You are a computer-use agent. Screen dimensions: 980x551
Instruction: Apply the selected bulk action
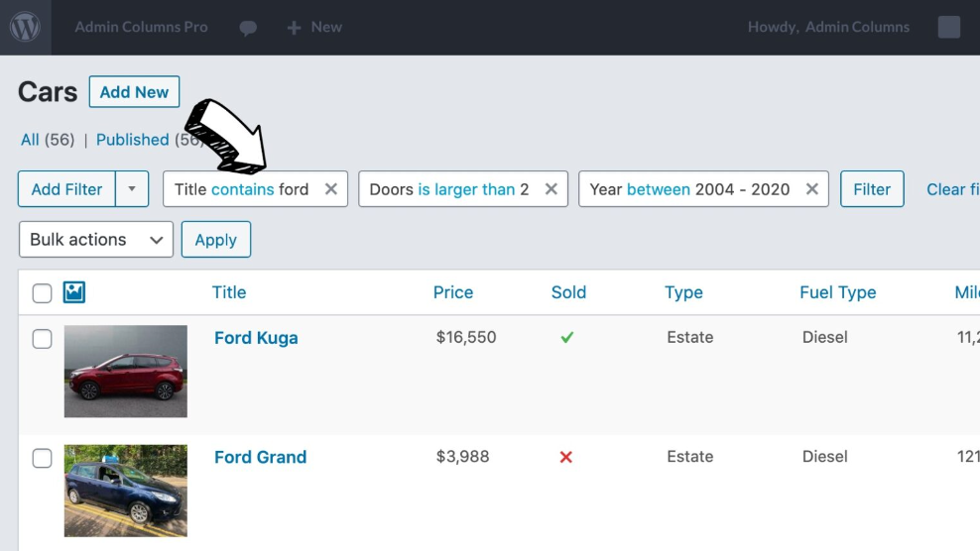(x=215, y=239)
